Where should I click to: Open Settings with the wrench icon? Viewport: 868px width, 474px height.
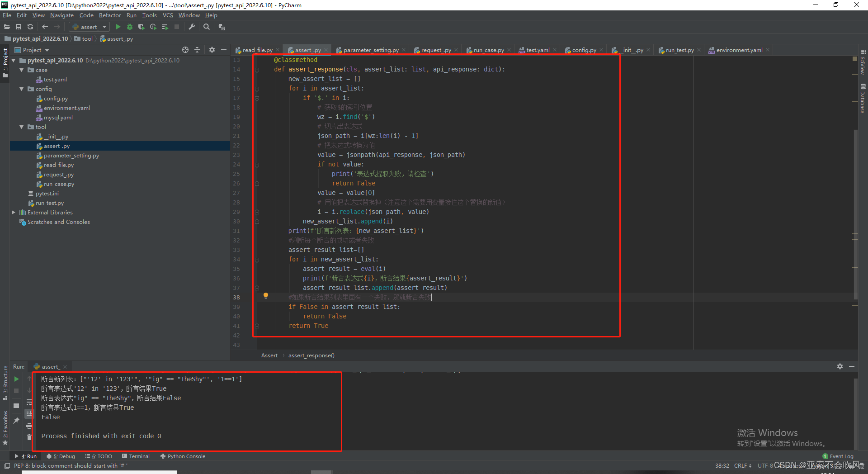pyautogui.click(x=192, y=27)
